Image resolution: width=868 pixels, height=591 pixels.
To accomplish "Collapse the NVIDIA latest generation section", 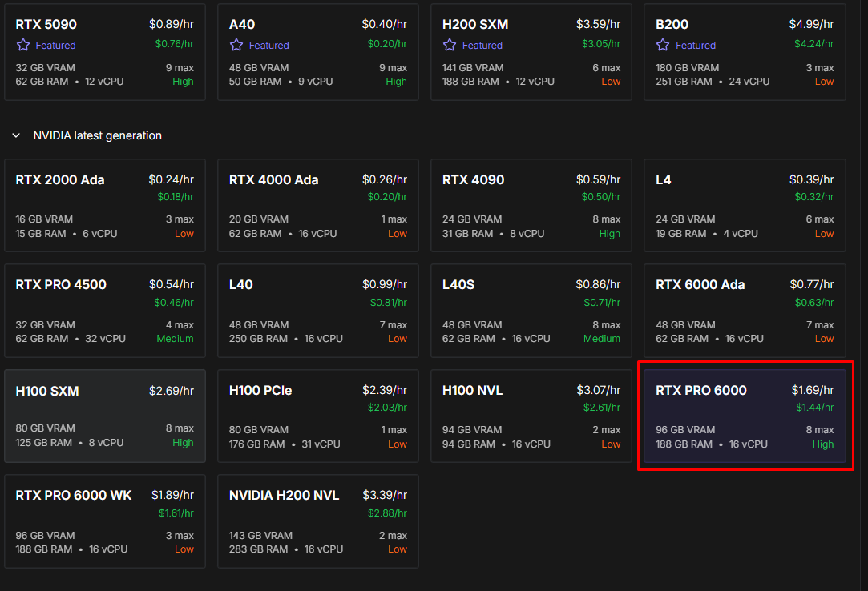I will coord(16,136).
